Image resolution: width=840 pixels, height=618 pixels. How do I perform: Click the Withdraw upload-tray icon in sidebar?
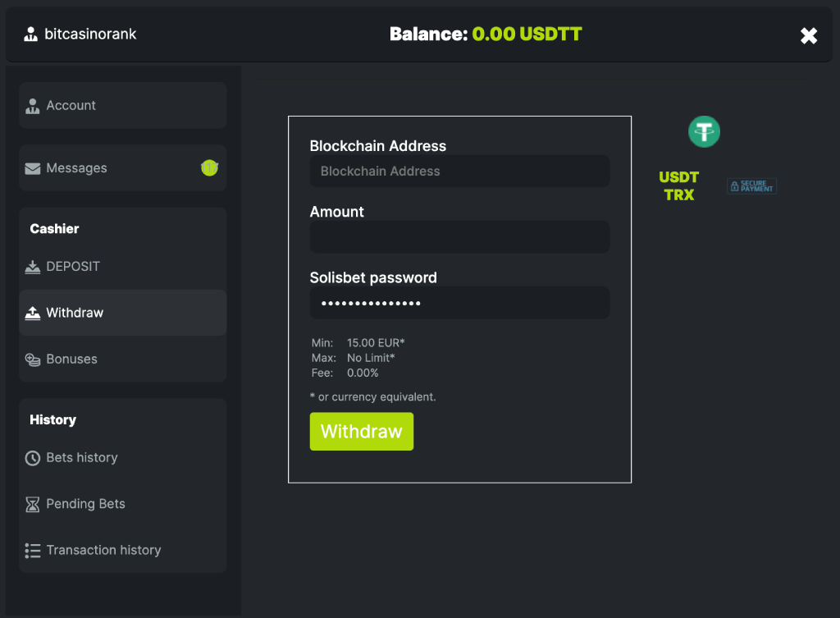[33, 313]
